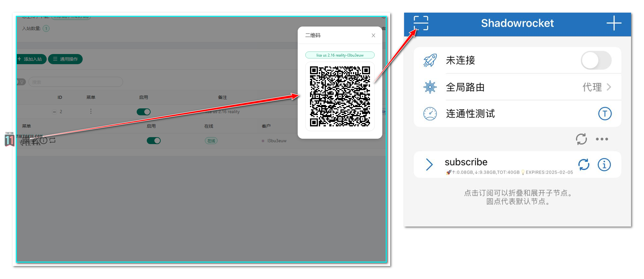Click the 客户 column header
The image size is (644, 279).
[x=266, y=126]
